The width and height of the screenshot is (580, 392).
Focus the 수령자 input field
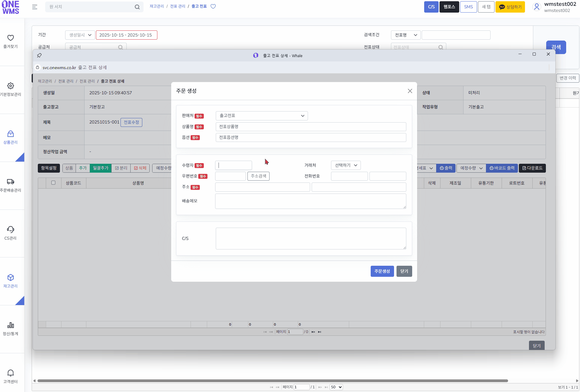(234, 165)
